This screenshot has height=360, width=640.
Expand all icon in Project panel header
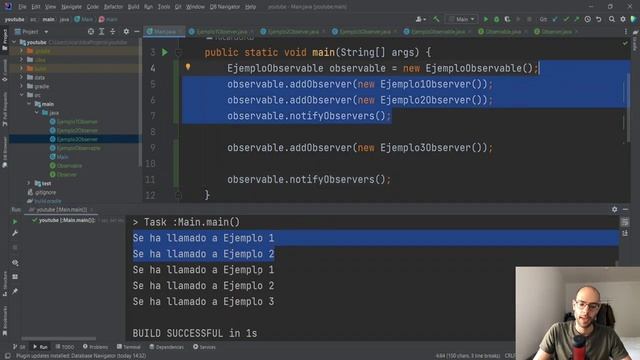click(102, 31)
